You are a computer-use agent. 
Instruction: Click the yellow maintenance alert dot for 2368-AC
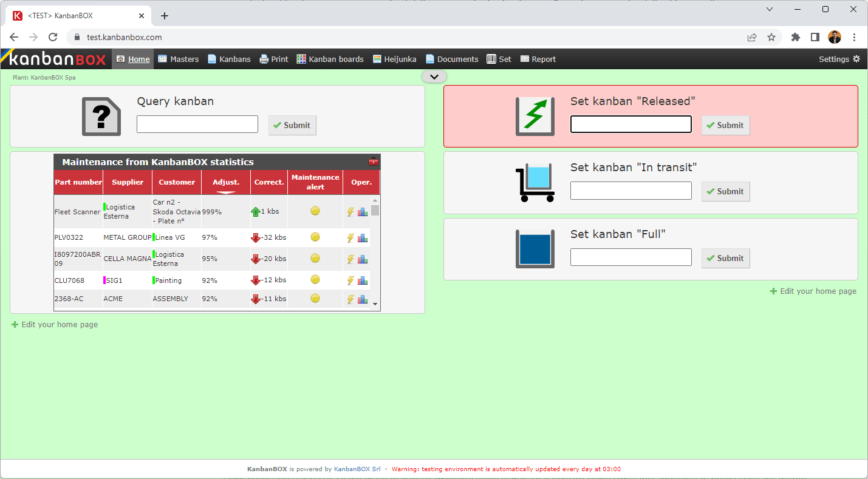click(315, 298)
